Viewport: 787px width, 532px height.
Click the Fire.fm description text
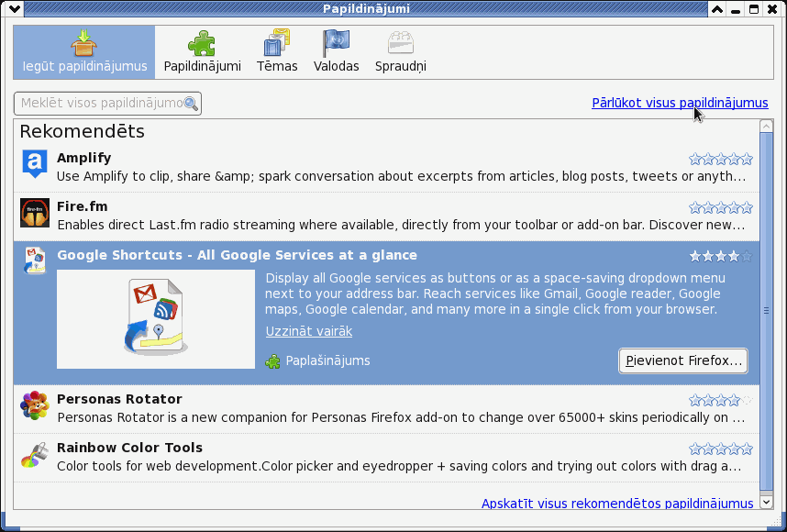401,225
